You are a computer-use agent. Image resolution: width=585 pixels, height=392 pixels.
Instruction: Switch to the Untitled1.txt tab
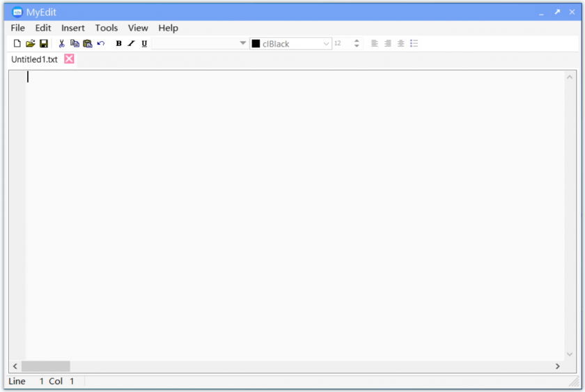34,59
